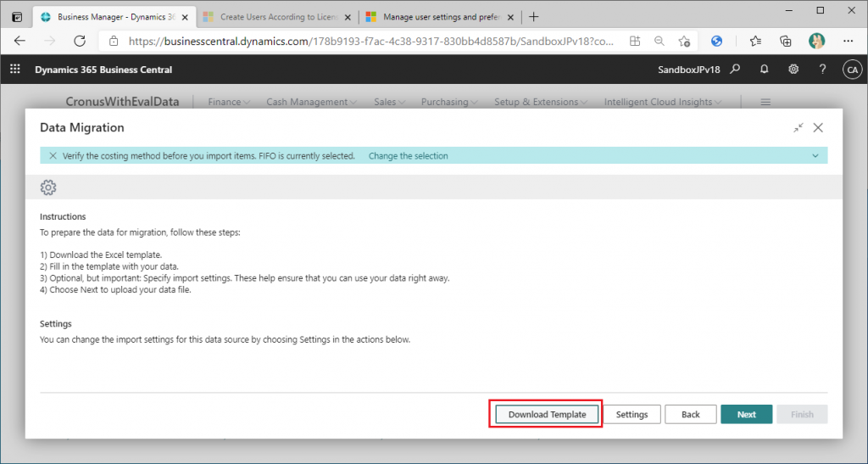868x464 pixels.
Task: Close the Data Migration dialog
Action: point(818,128)
